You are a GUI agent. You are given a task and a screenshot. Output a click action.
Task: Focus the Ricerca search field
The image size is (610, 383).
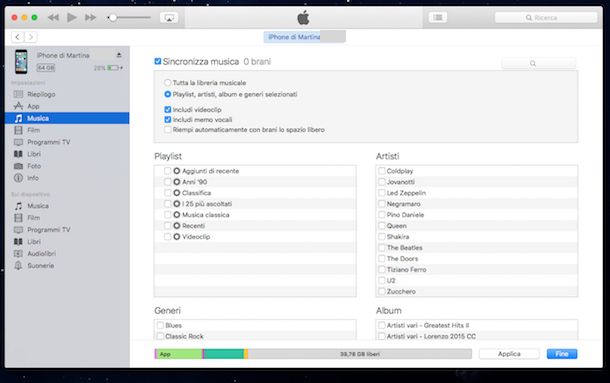point(546,18)
